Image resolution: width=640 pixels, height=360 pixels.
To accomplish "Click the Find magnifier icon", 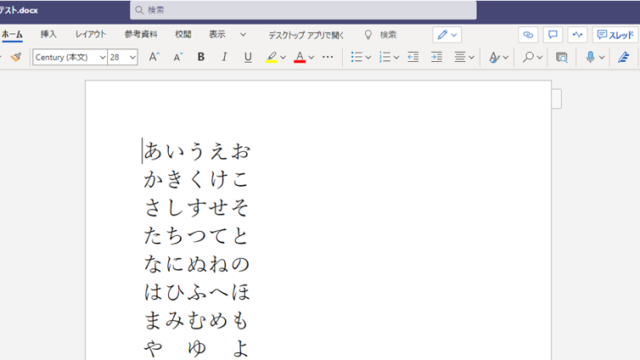I will (x=528, y=57).
